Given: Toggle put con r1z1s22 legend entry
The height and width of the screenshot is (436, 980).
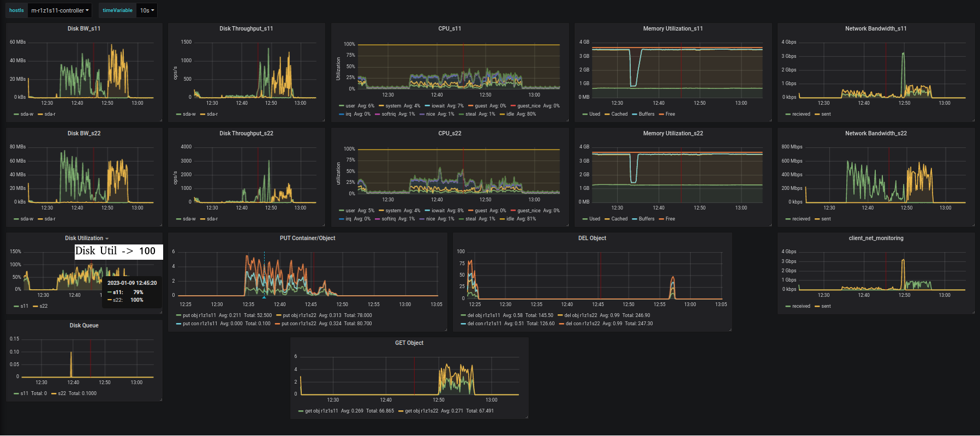Looking at the screenshot, I should [x=298, y=324].
